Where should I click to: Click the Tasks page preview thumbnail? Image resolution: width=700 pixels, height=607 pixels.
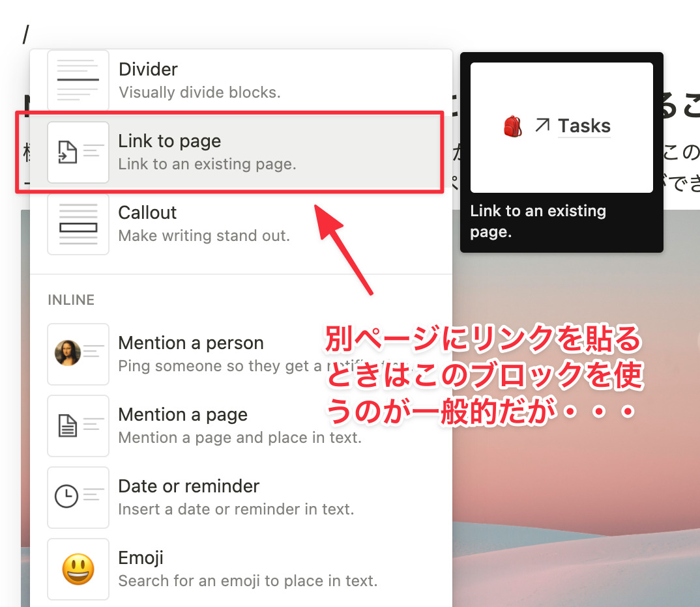pos(561,126)
